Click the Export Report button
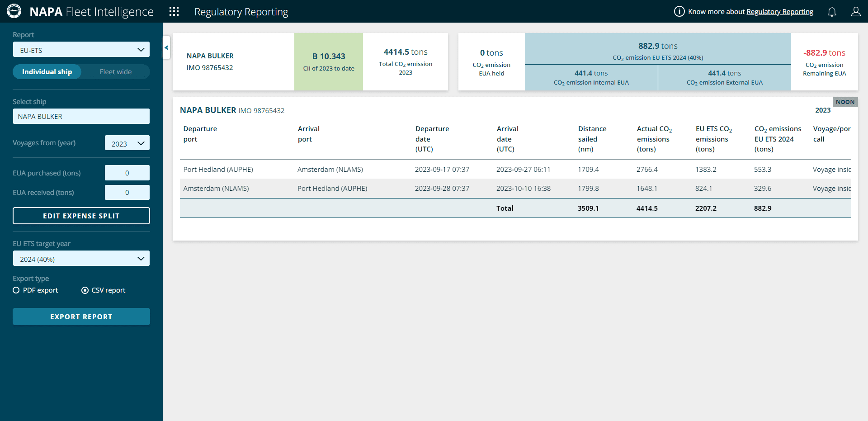This screenshot has height=421, width=868. pos(81,317)
